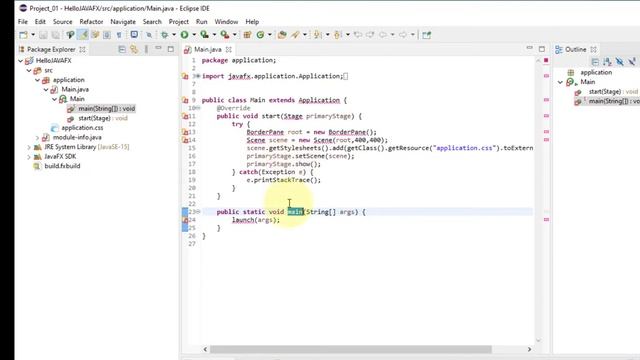Toggle Hide Static Members in Outline

pyautogui.click(x=632, y=62)
